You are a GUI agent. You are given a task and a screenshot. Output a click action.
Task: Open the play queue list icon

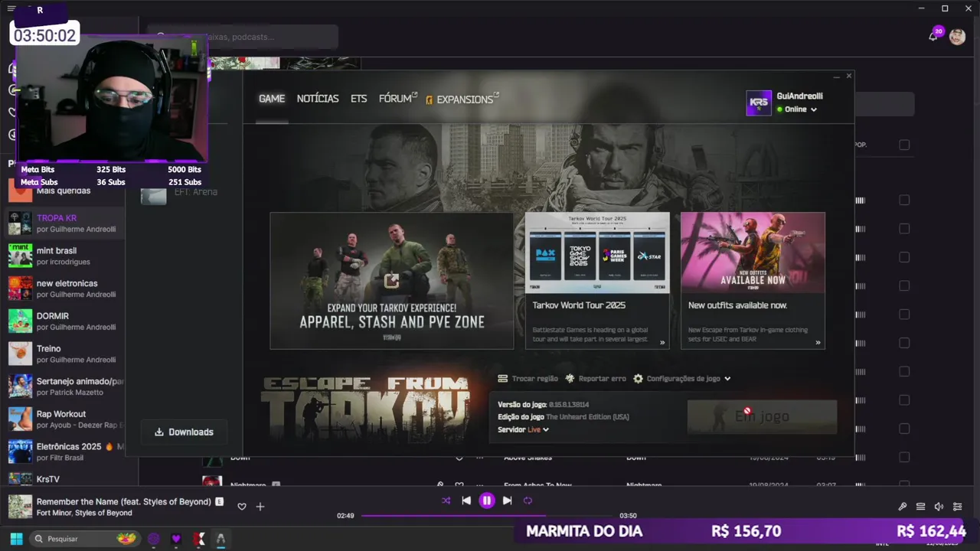point(920,507)
